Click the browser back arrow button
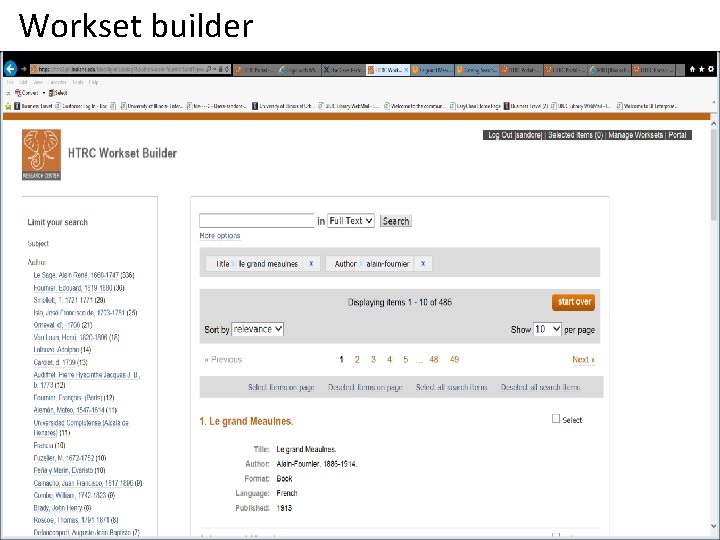Viewport: 720px width, 540px height. pyautogui.click(x=11, y=69)
